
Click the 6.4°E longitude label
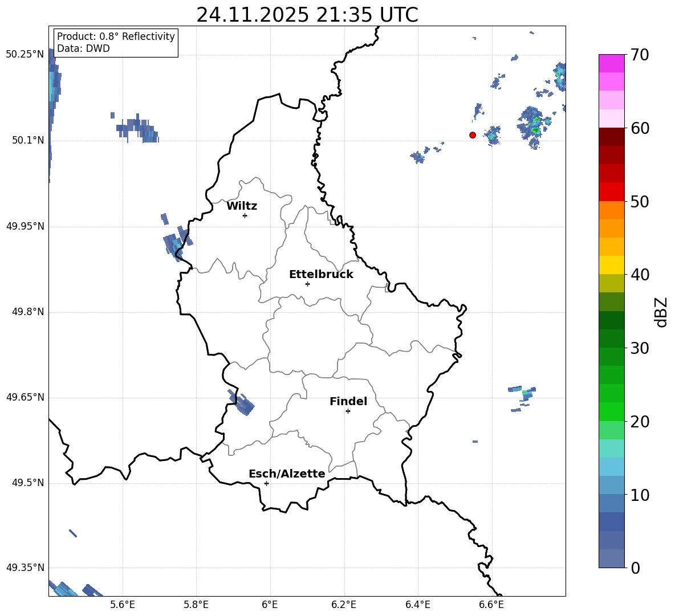417,605
